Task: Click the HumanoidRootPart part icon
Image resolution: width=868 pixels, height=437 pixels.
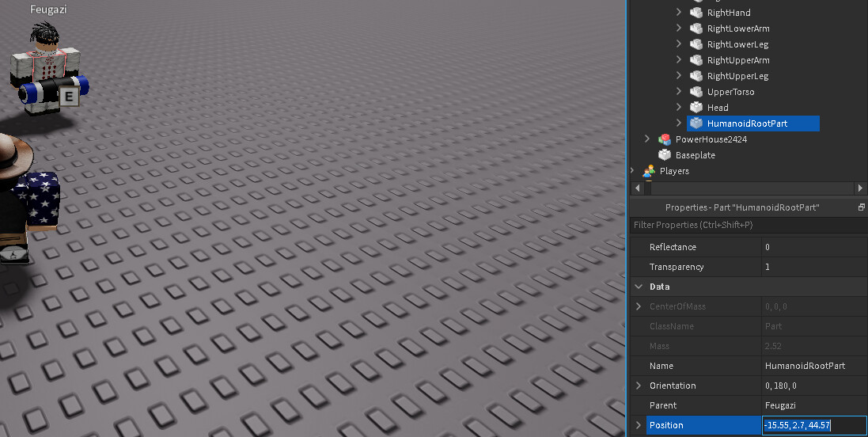Action: point(696,123)
